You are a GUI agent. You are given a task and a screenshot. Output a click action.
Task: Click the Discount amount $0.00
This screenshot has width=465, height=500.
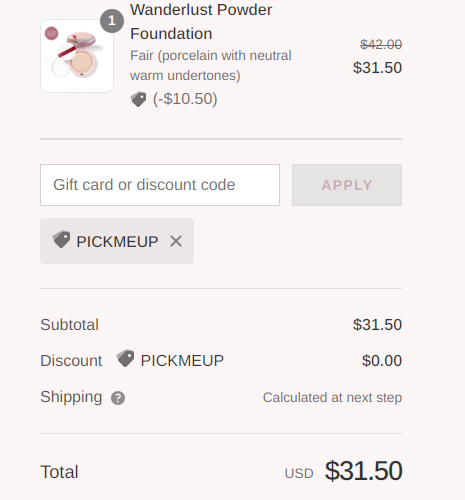click(382, 361)
